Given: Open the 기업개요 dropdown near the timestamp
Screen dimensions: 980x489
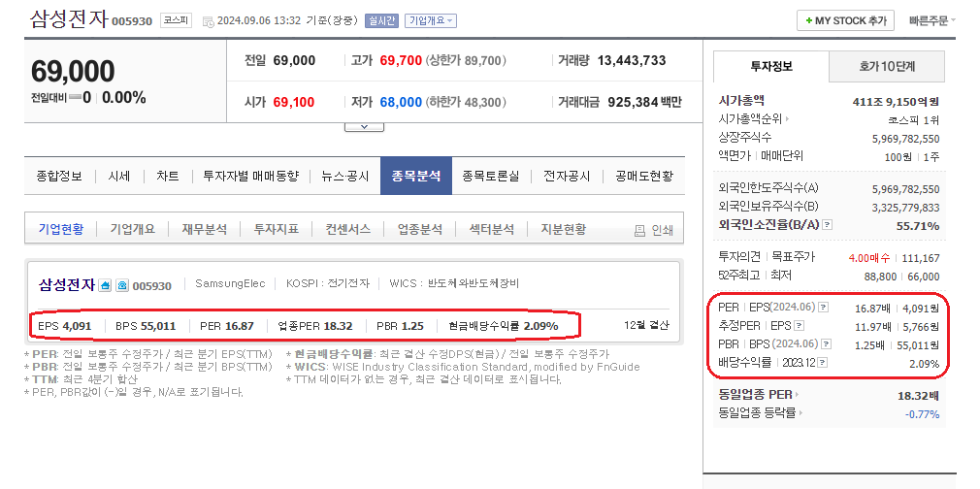Looking at the screenshot, I should [x=431, y=20].
